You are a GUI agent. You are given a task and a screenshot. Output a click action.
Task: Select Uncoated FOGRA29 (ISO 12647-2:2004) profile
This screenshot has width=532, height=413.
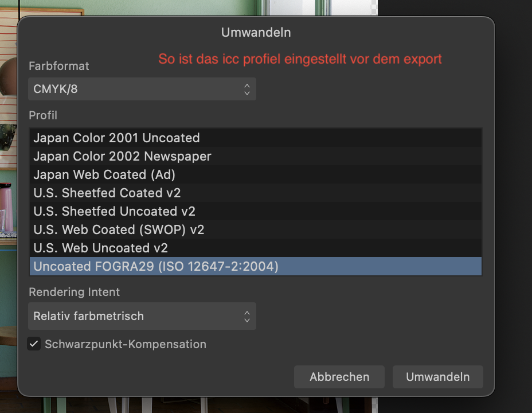256,266
